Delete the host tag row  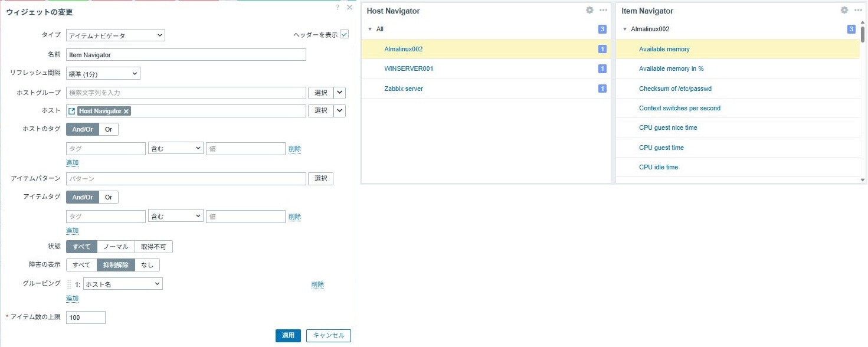click(x=294, y=149)
